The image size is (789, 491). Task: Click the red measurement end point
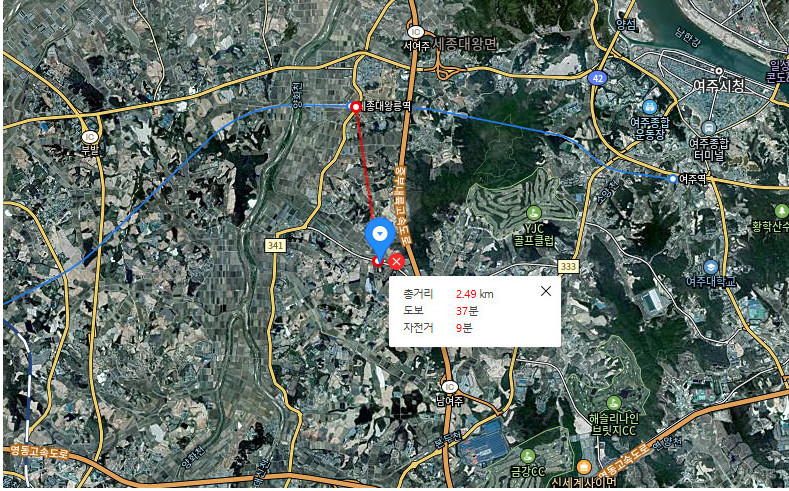[x=377, y=261]
